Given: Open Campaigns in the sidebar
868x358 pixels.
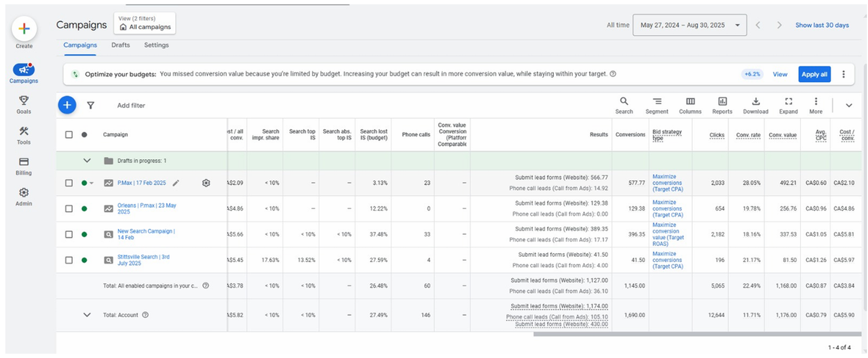Looking at the screenshot, I should (23, 73).
